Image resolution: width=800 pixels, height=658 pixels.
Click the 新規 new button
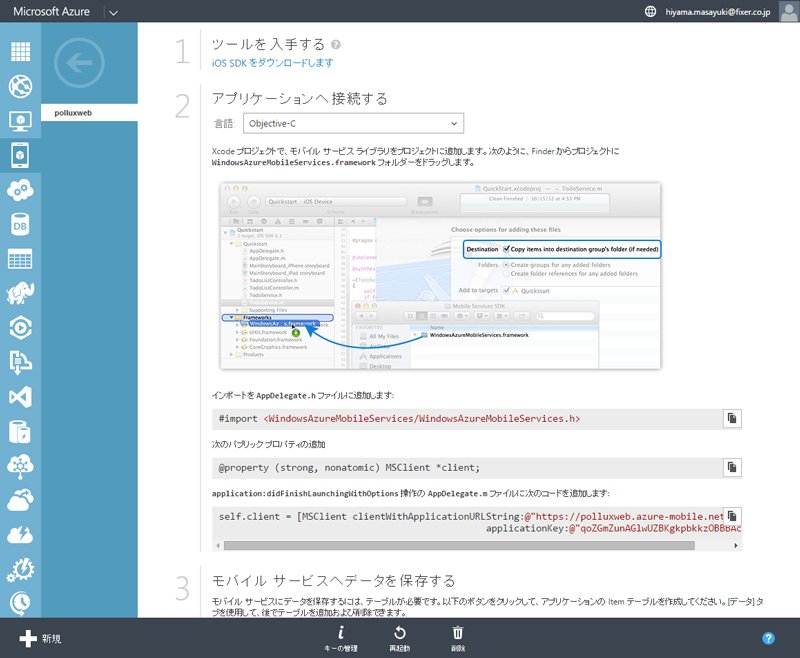pos(40,638)
